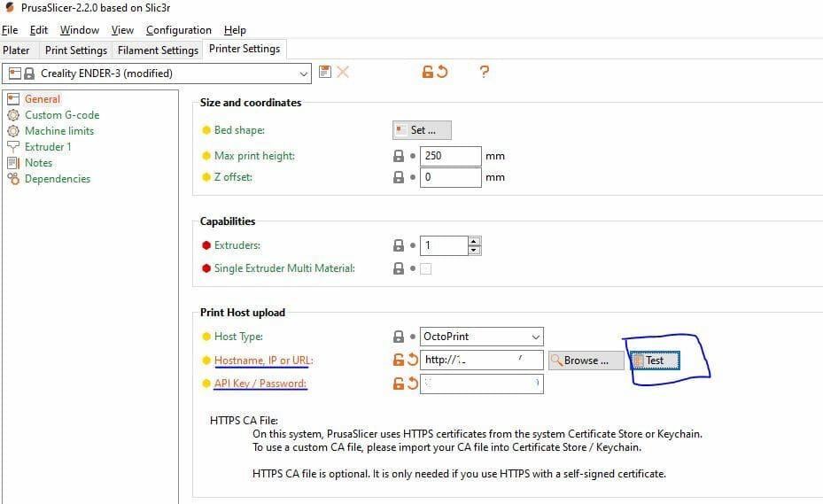823x504 pixels.
Task: Click the dot next to Host Type dropdown
Action: pyautogui.click(x=413, y=337)
